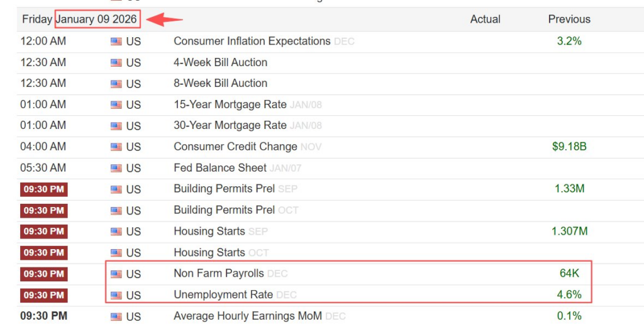This screenshot has width=644, height=324.
Task: Open the Non Farm Payrolls event
Action: pos(219,274)
